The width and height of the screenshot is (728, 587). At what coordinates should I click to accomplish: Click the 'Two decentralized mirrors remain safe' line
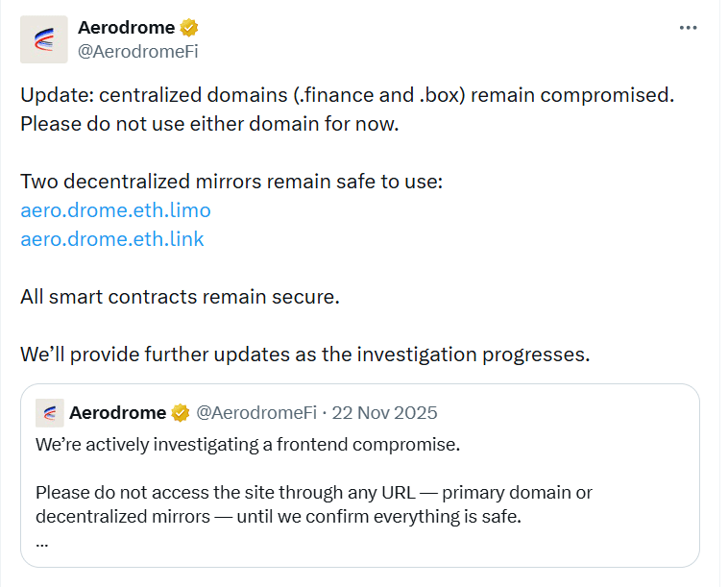click(231, 182)
